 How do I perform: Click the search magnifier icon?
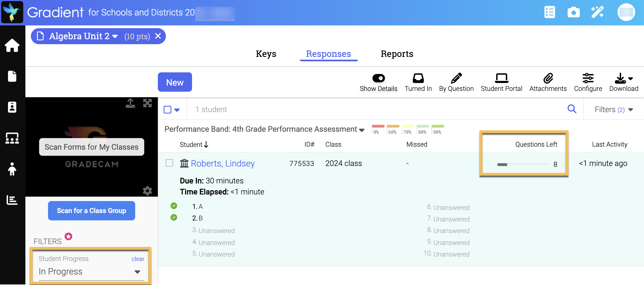point(572,109)
